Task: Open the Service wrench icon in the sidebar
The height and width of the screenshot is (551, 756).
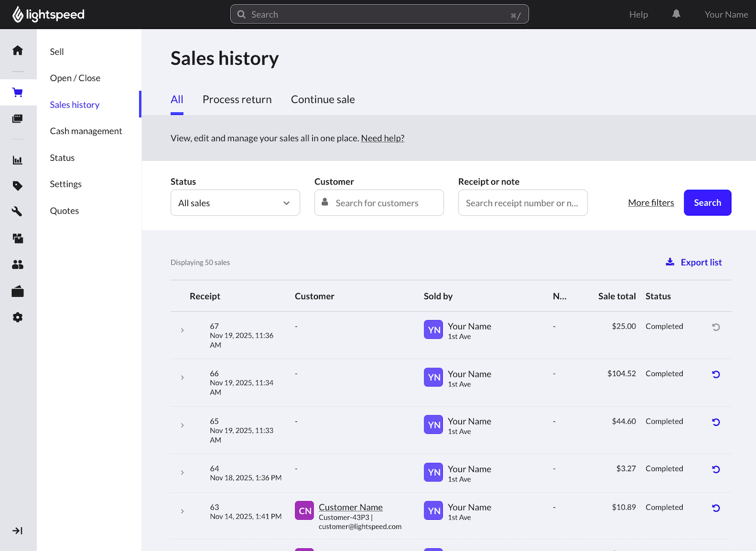Action: pyautogui.click(x=18, y=212)
